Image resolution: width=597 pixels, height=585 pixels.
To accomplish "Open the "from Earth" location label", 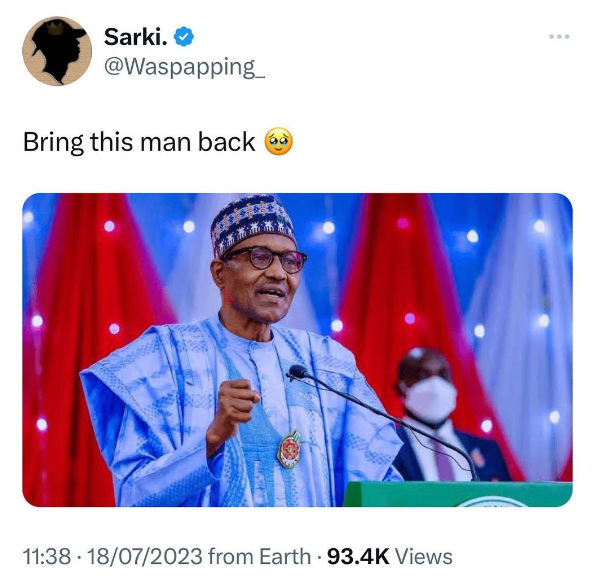I will point(259,556).
